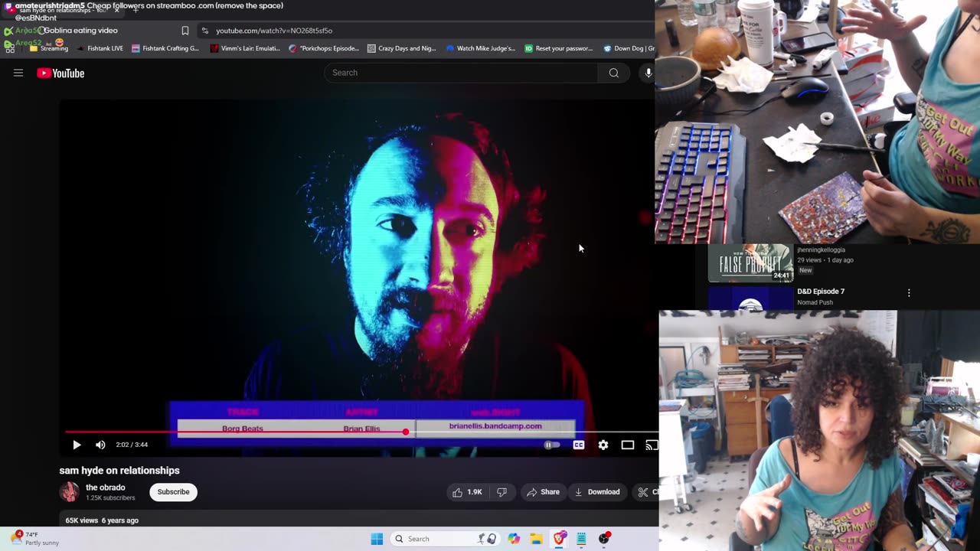Play the video with the play button
980x551 pixels.
tap(77, 445)
